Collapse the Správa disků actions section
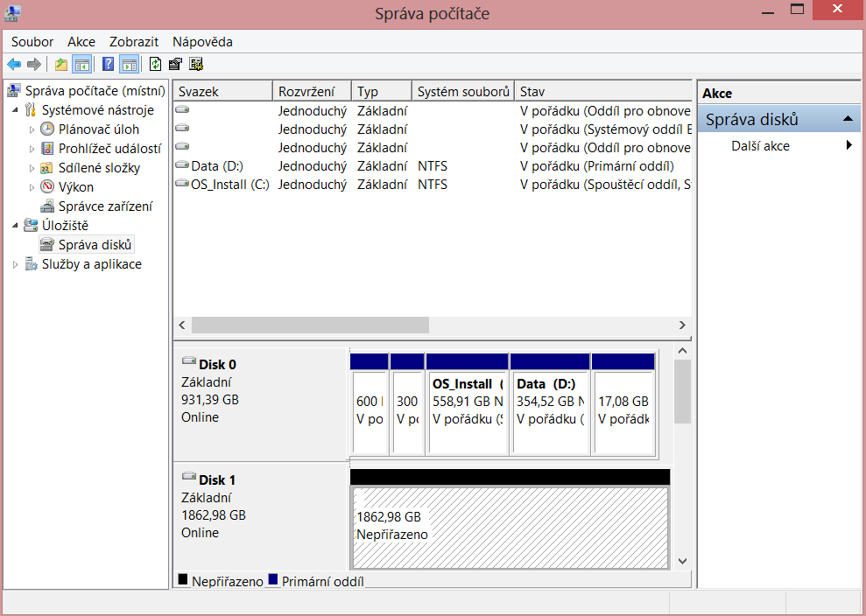Viewport: 866px width, 616px height. point(847,120)
